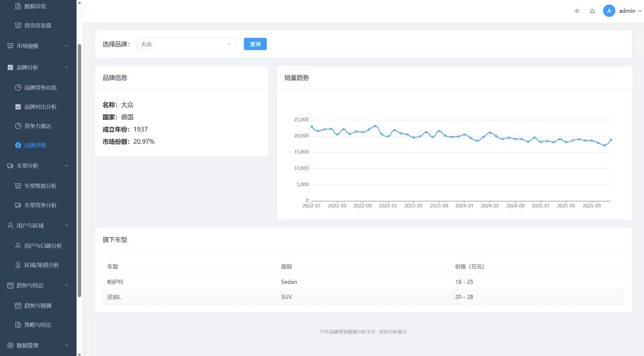
Task: Select the 途观L table cell
Action: (114, 297)
